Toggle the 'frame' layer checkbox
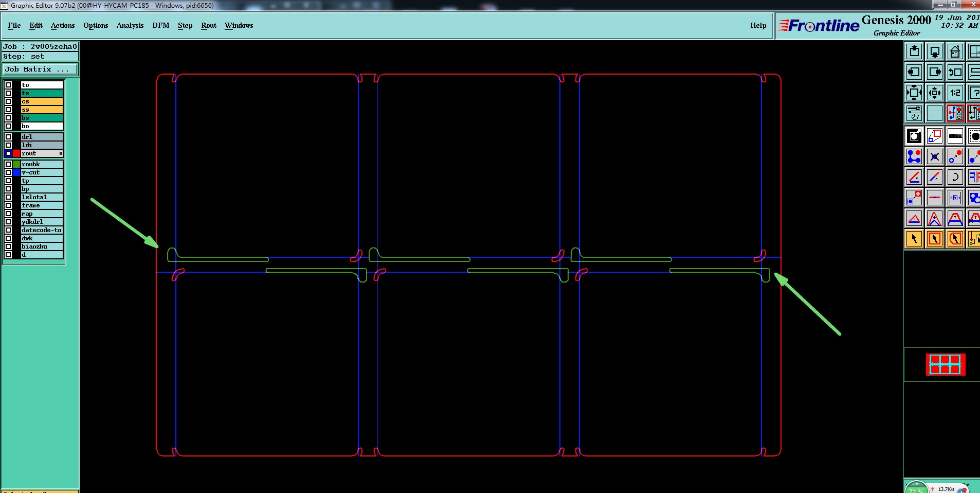Screen dimensions: 980x493 coord(8,205)
